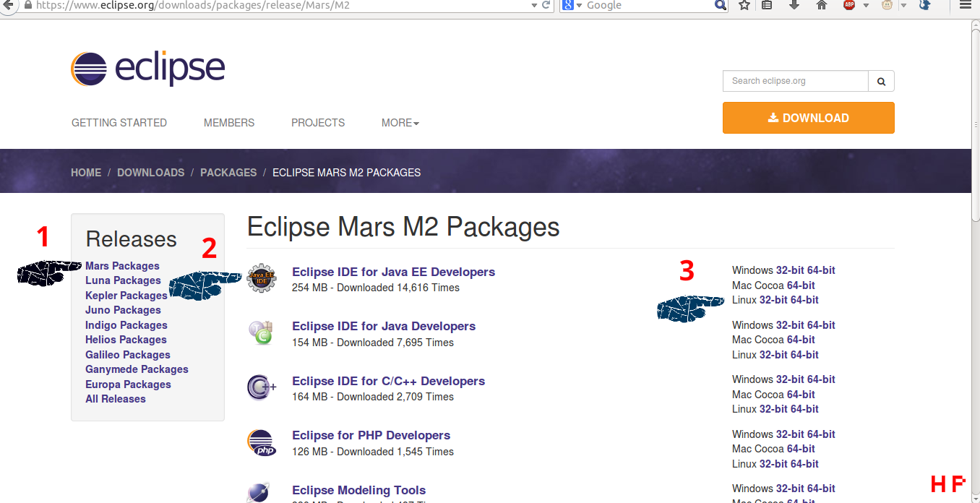
Task: Download Java Developers Linux 32-bit
Action: point(774,355)
